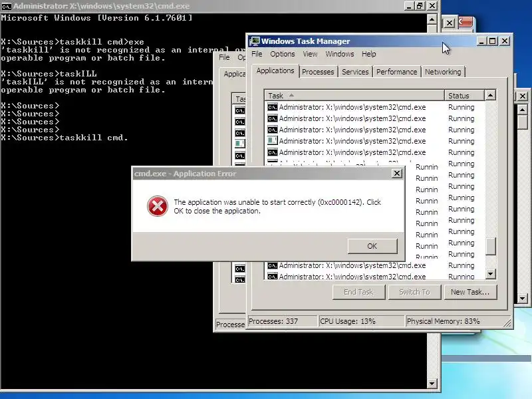The height and width of the screenshot is (399, 532).
Task: Restore down the front cmd.exe window
Action: click(x=420, y=6)
